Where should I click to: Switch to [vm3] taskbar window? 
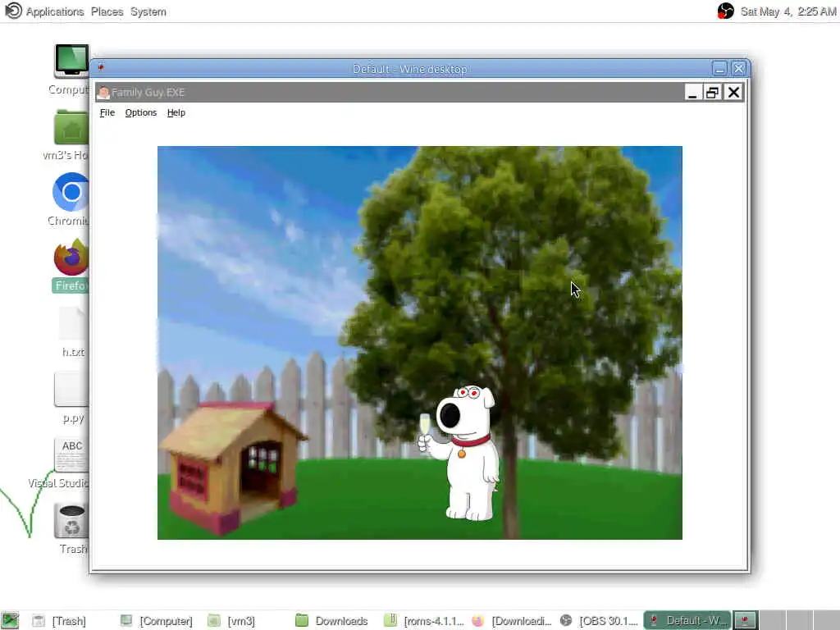coord(232,621)
